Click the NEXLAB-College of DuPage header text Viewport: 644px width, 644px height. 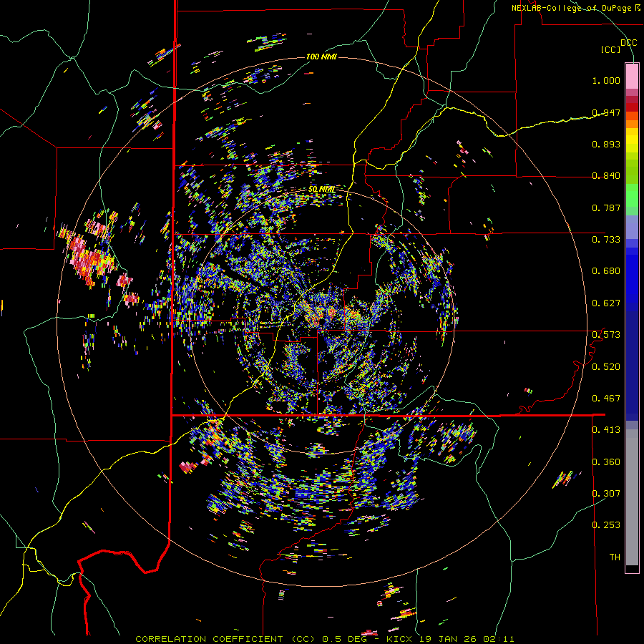571,8
